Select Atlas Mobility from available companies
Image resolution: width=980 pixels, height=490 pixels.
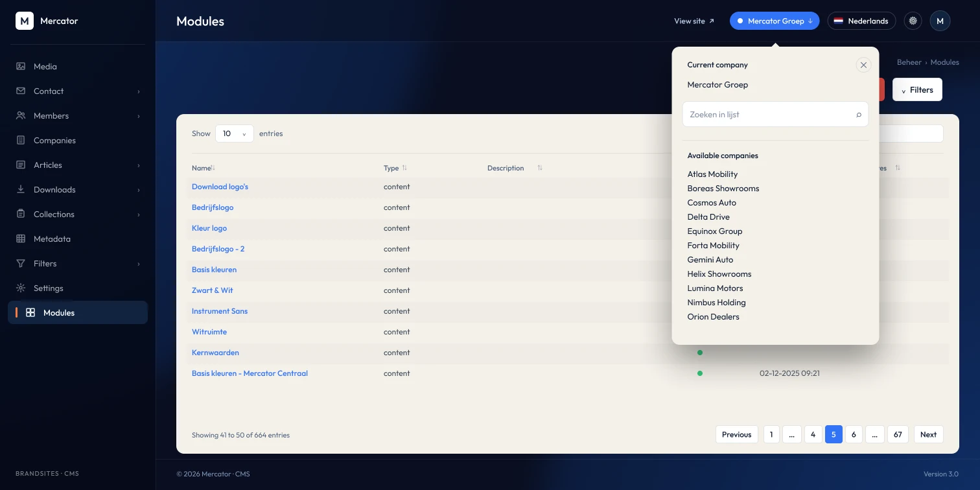712,174
